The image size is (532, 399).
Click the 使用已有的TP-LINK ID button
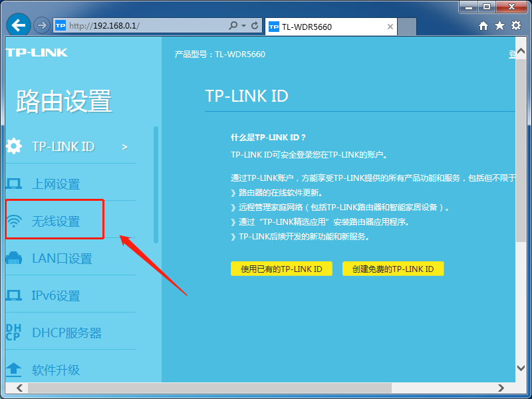tap(281, 269)
